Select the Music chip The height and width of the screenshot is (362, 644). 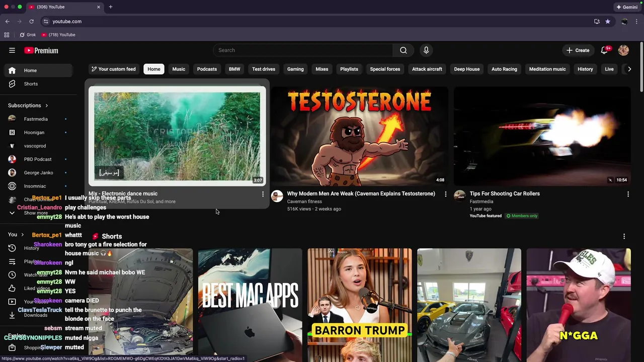[179, 69]
